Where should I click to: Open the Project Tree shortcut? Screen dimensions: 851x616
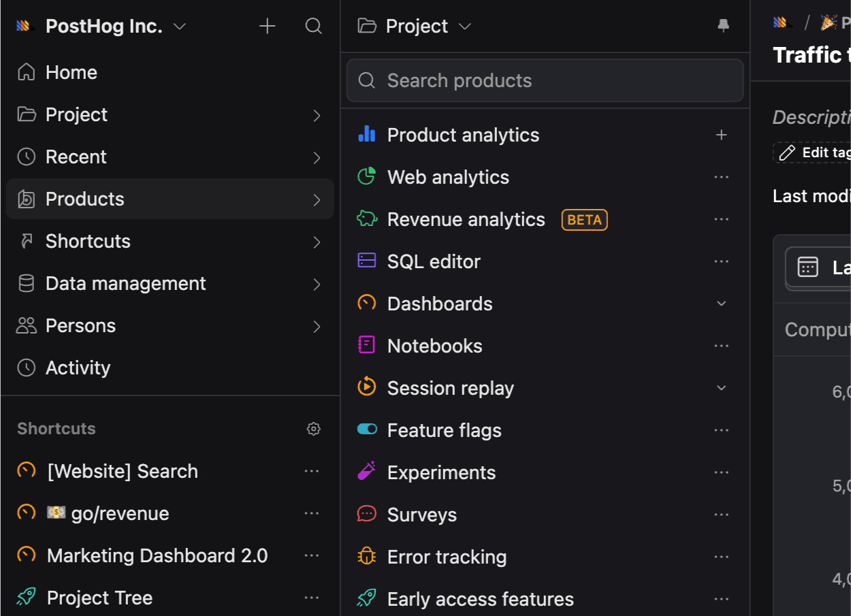[99, 598]
